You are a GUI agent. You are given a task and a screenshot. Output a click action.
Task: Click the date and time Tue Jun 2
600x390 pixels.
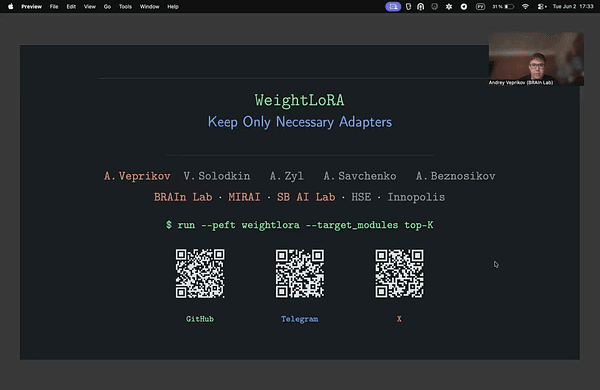(x=573, y=7)
